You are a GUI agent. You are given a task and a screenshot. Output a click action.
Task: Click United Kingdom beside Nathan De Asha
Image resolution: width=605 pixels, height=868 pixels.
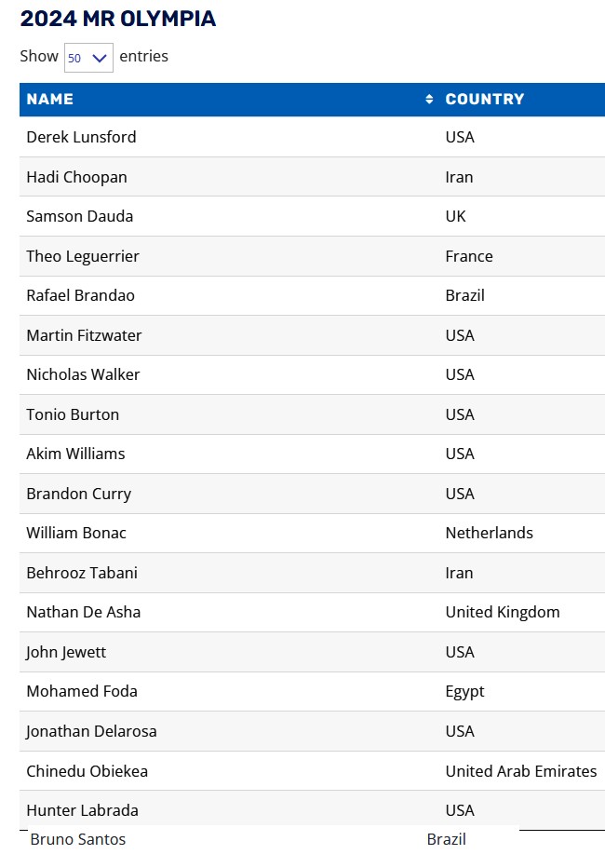click(x=503, y=612)
